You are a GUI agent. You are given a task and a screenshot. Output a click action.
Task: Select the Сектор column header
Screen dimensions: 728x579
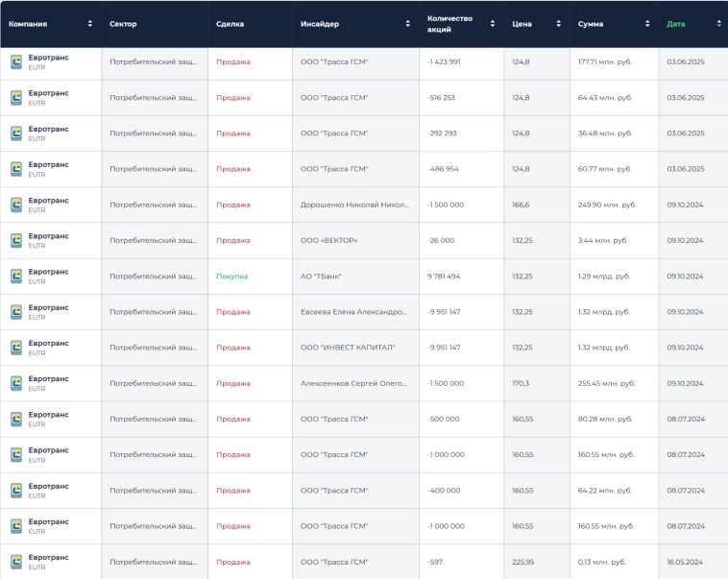(123, 24)
